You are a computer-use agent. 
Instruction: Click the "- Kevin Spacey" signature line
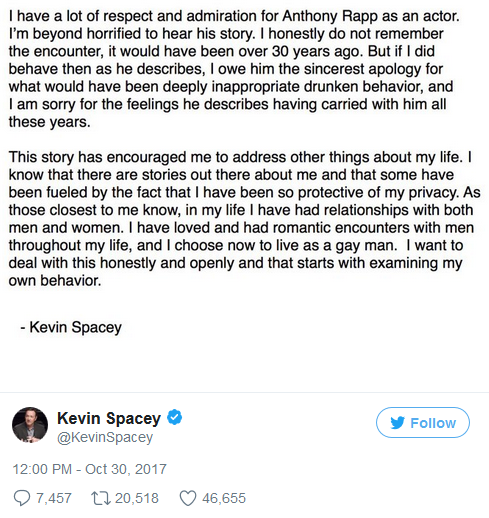tap(71, 327)
